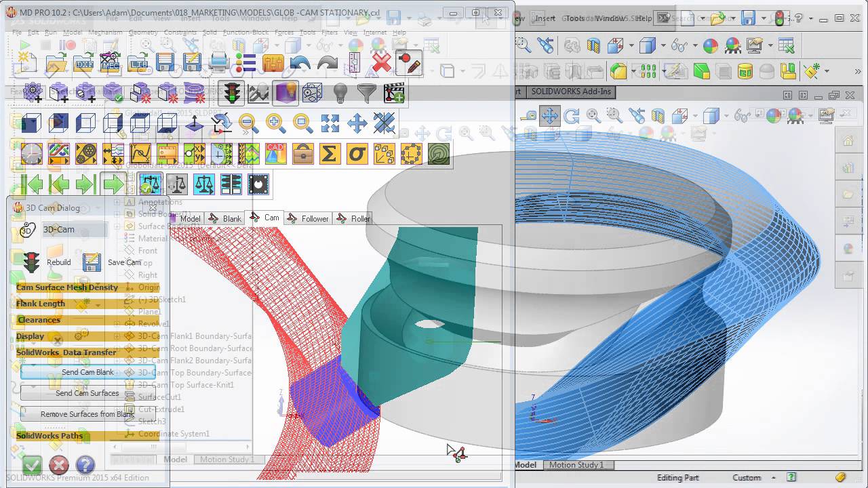Open the Tools menu in SolidWorks
Viewport: 868px width, 488px height.
point(574,19)
